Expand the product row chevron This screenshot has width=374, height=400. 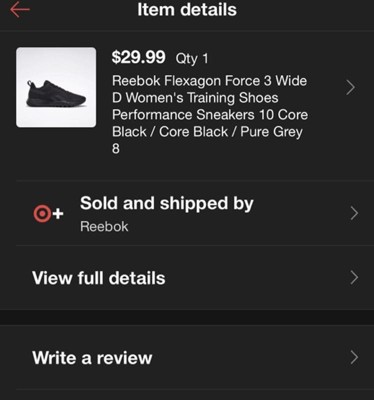[350, 88]
